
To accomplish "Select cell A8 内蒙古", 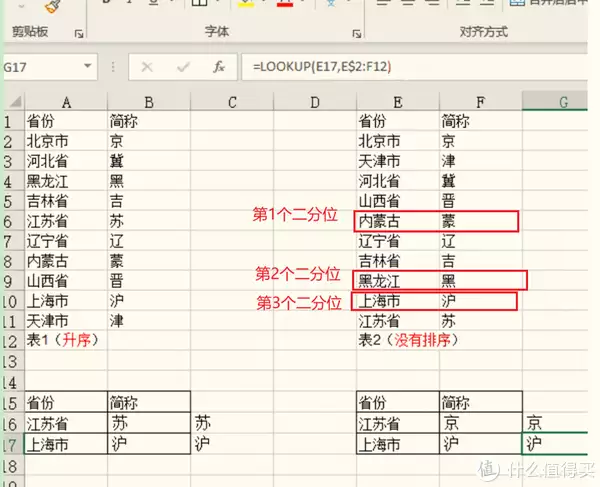I will click(x=66, y=261).
